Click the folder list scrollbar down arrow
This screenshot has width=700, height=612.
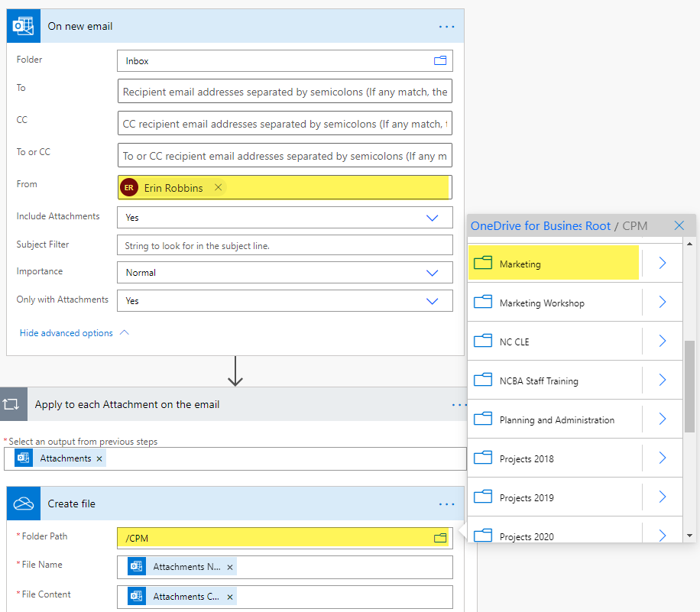tap(689, 536)
